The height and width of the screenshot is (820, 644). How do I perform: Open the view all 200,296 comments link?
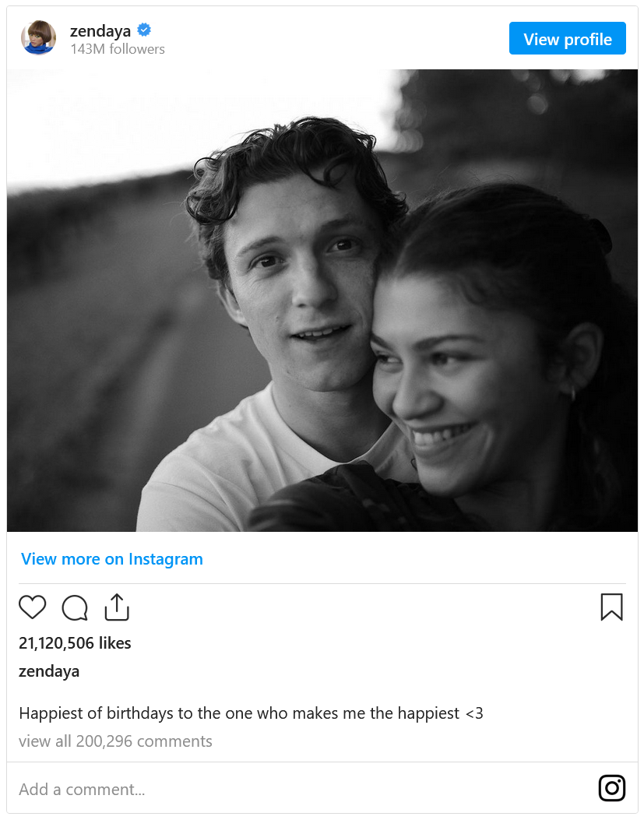click(115, 741)
